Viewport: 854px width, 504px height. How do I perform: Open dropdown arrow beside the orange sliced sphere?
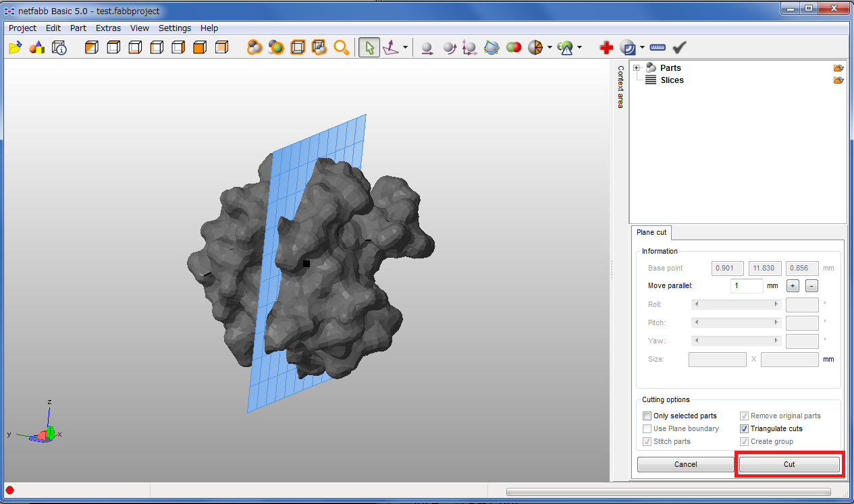(550, 48)
